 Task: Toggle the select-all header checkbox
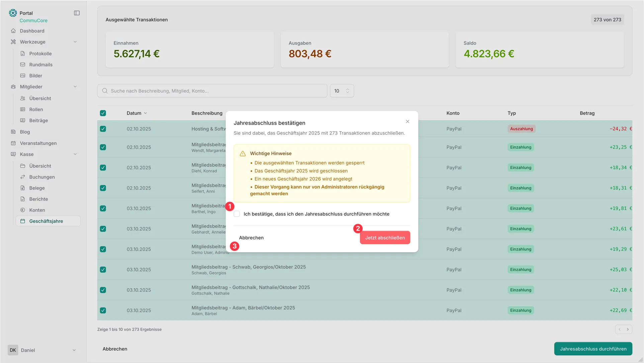pyautogui.click(x=103, y=113)
